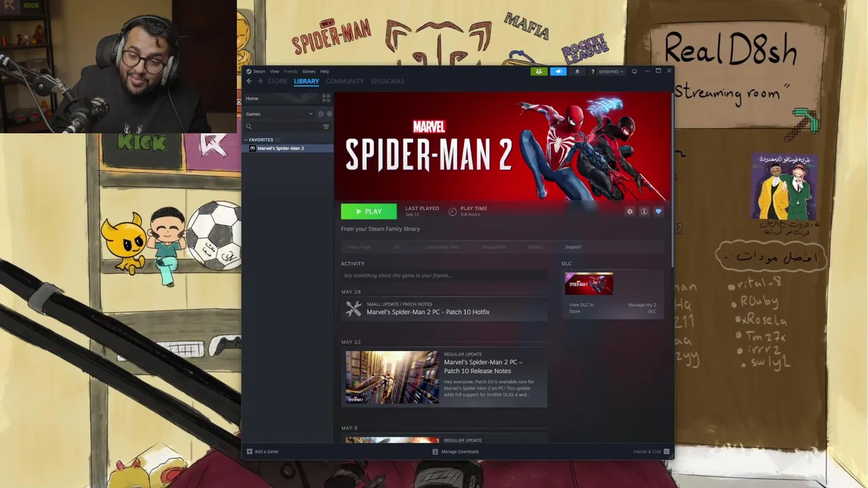Open the Steam friends list green button

click(538, 71)
